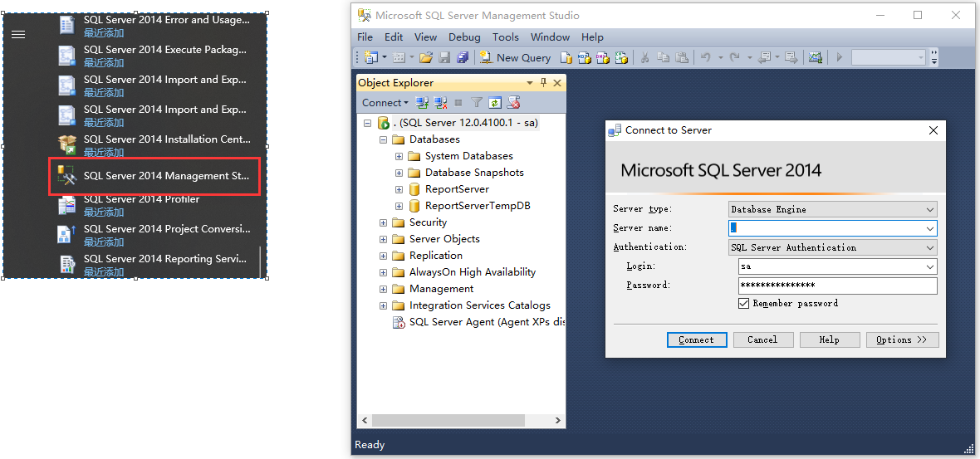Expand the Integration Services Catalogs folder
The image size is (980, 459).
(x=383, y=306)
